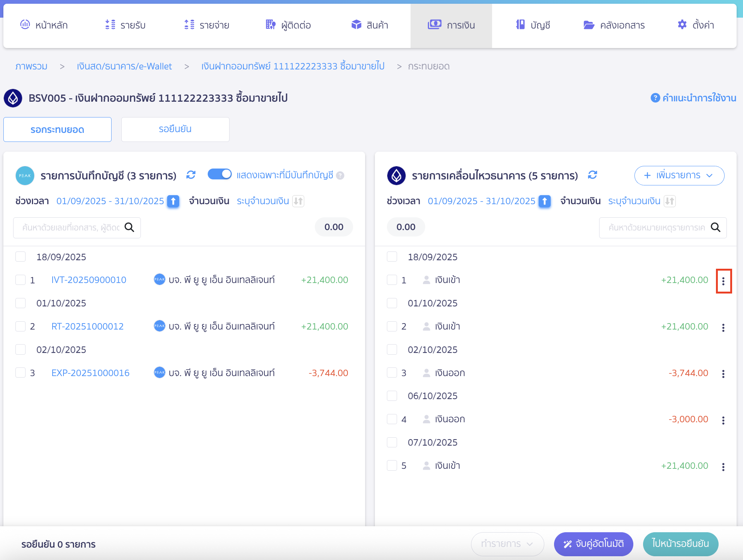Open three-dot menu for 21,400.00 bank row 1

[x=723, y=281]
